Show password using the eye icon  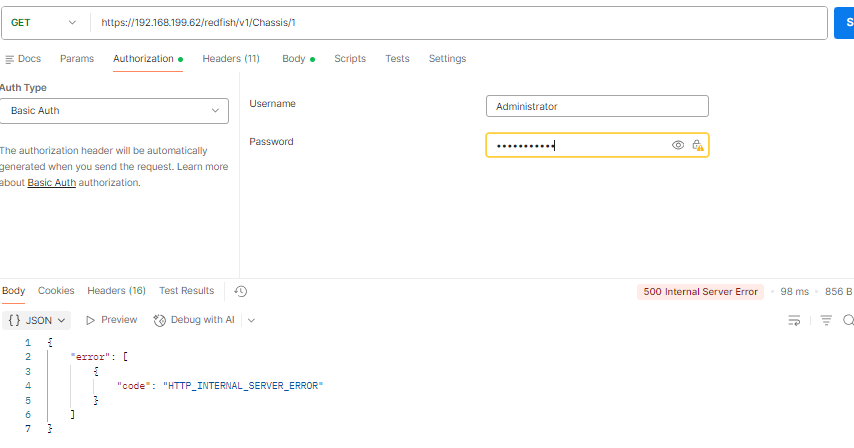coord(678,145)
